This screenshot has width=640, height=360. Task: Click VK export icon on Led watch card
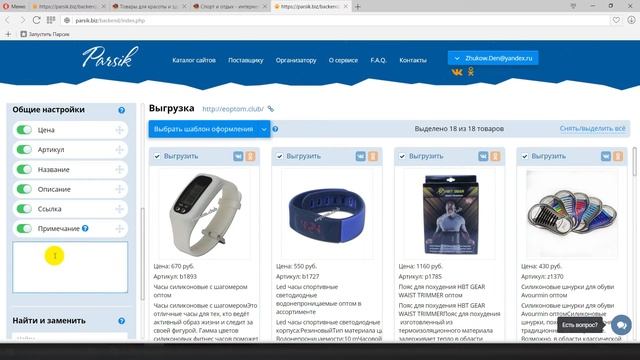[x=360, y=156]
